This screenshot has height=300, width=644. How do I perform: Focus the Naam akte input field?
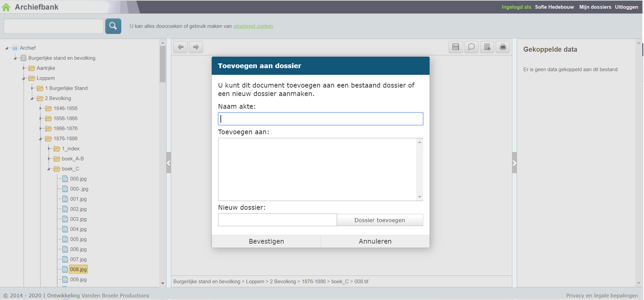coord(321,119)
